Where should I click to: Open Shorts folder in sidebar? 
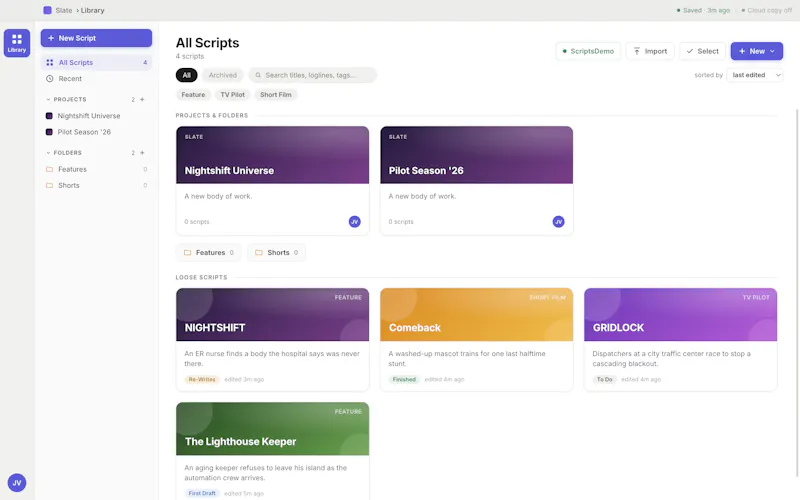click(96, 185)
